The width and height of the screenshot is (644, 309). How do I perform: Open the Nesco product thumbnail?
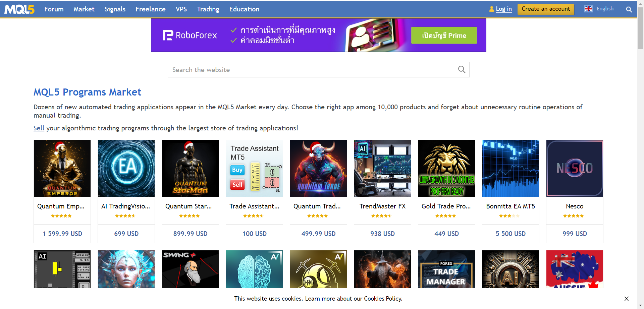coord(575,169)
